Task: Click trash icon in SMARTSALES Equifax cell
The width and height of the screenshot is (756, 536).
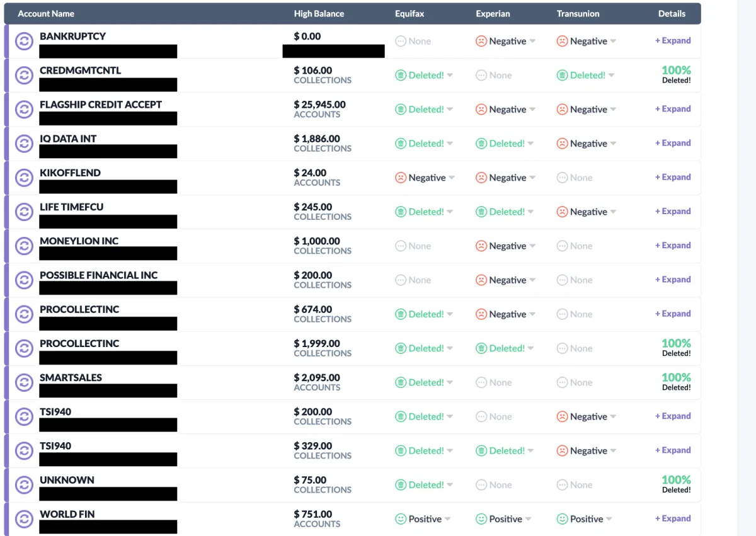Action: tap(401, 382)
